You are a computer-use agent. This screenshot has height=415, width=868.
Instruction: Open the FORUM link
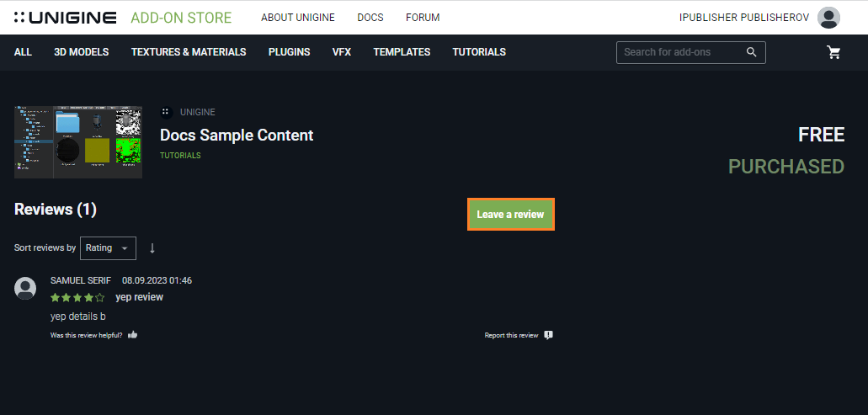[x=423, y=18]
